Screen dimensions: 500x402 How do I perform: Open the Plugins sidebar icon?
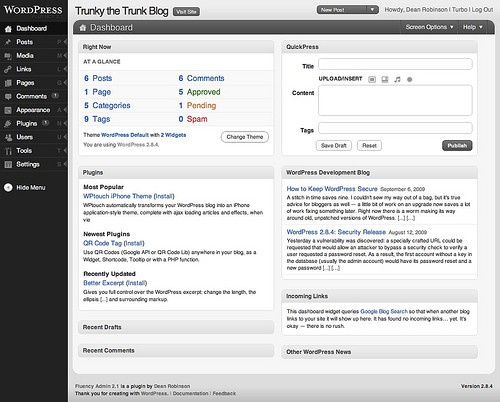[8, 124]
